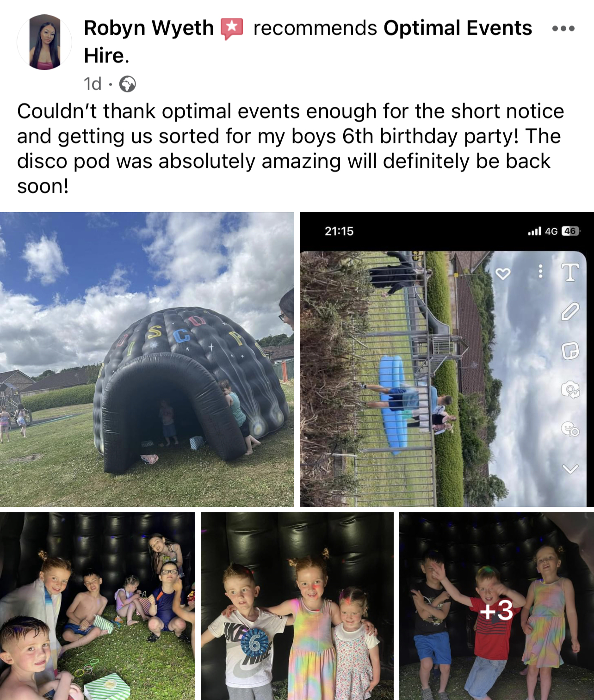This screenshot has height=700, width=594.
Task: View the +3 more photos overlay
Action: coord(496,606)
